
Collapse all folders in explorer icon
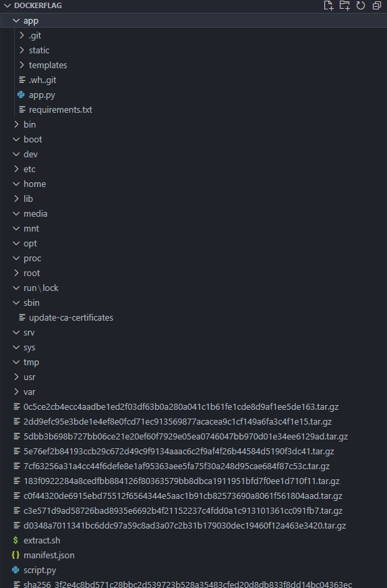pyautogui.click(x=376, y=5)
